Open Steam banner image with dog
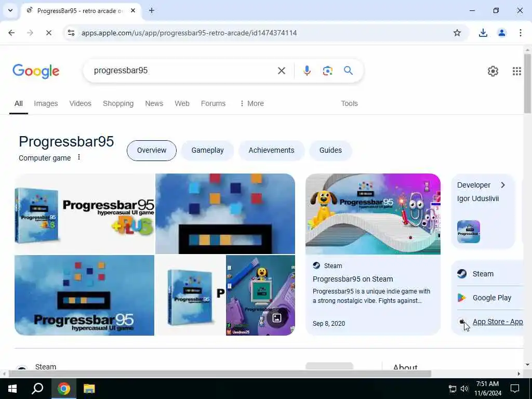 (x=373, y=214)
